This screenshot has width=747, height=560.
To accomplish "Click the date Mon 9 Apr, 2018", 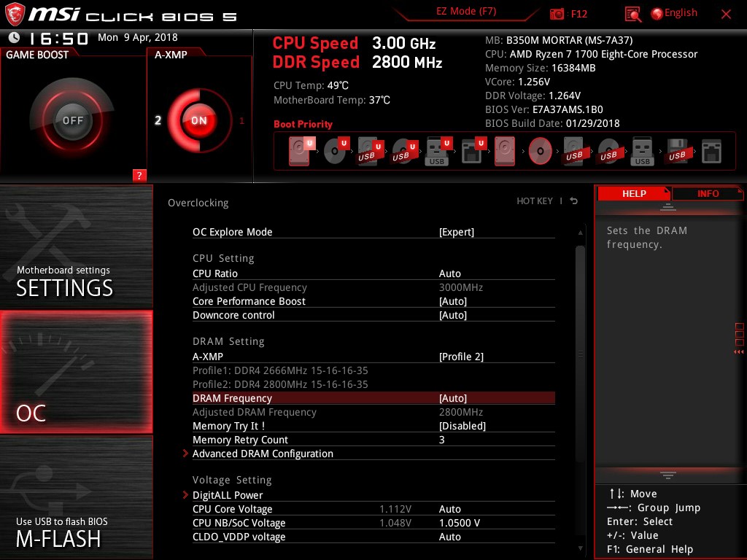I will pyautogui.click(x=138, y=37).
